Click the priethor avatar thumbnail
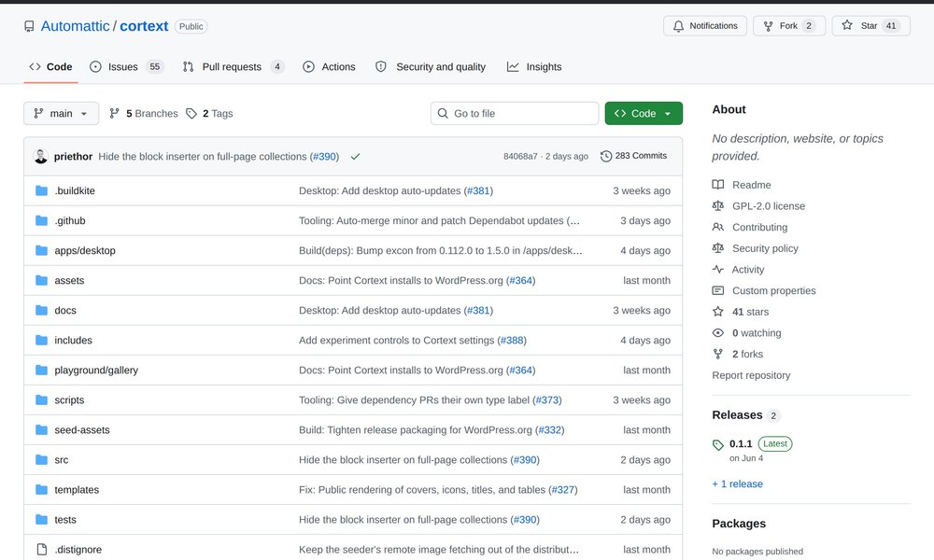 coord(40,157)
